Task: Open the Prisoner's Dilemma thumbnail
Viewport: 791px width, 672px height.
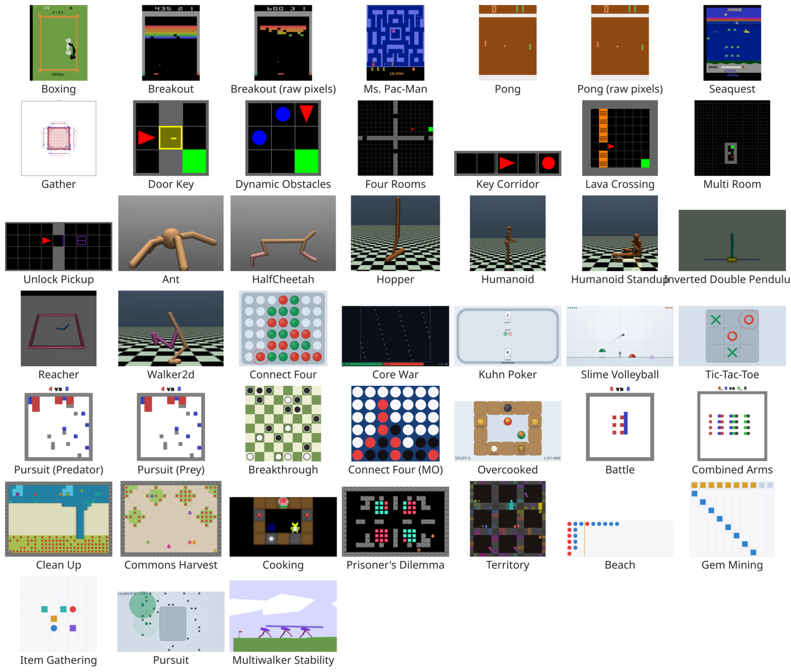Action: [x=395, y=522]
